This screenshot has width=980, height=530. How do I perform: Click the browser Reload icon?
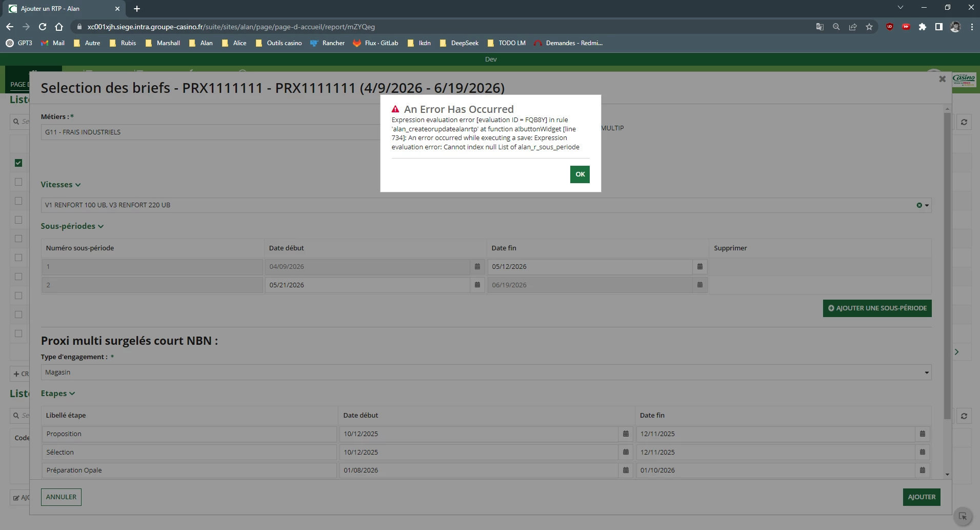click(x=43, y=27)
